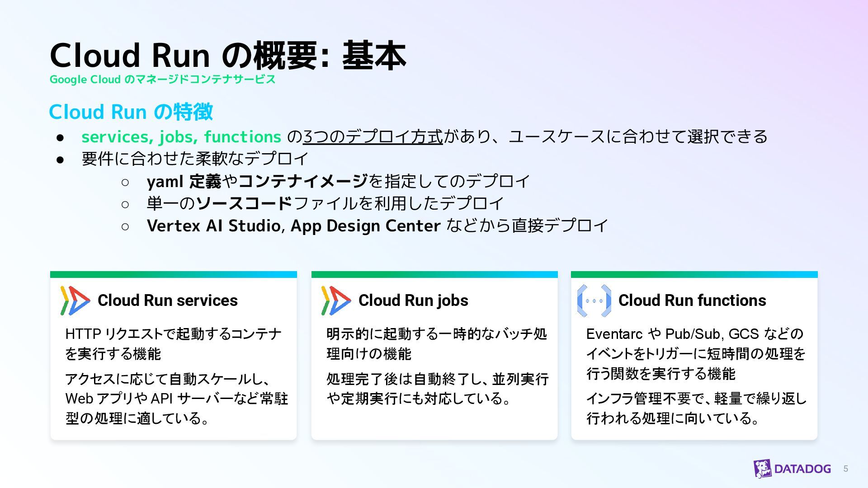Viewport: 868px width, 488px height.
Task: Click the slide title Cloud Run の概要: 基本
Action: tap(227, 55)
